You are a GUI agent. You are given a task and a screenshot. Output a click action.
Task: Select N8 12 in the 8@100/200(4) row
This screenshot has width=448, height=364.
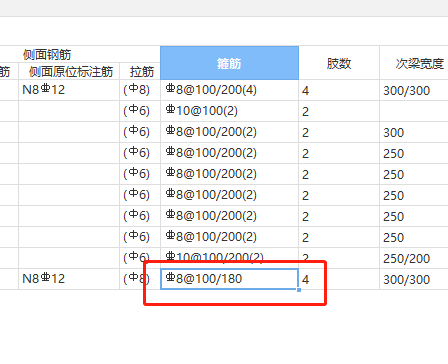tap(69, 90)
